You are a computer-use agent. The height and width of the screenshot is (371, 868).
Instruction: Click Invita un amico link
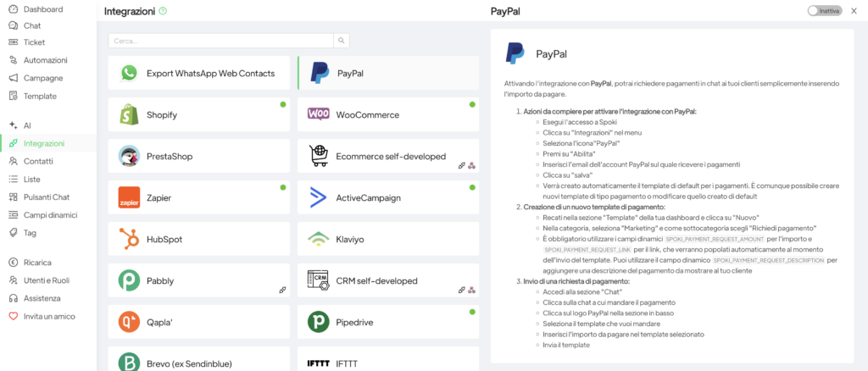49,316
